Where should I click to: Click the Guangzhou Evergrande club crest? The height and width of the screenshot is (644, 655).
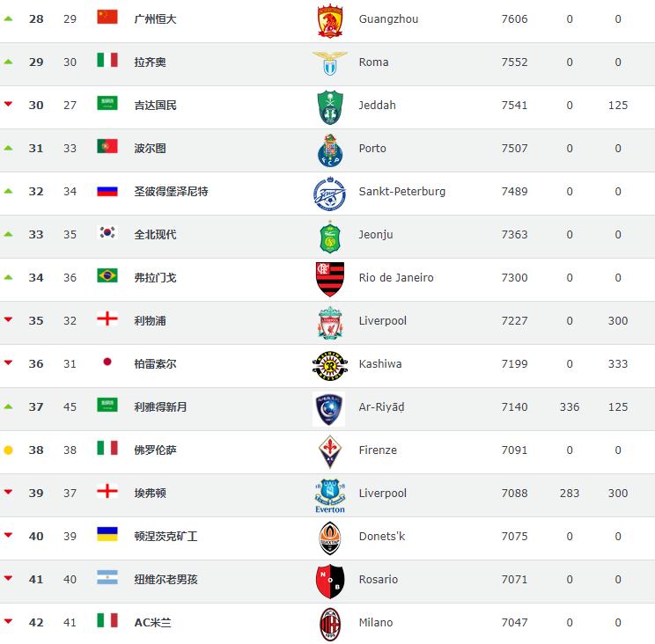tap(330, 20)
